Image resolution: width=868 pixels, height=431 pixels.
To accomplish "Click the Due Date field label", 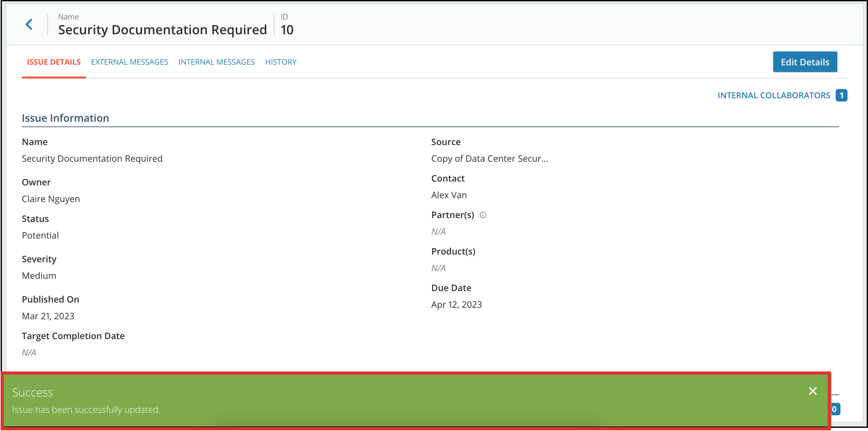I will point(451,288).
